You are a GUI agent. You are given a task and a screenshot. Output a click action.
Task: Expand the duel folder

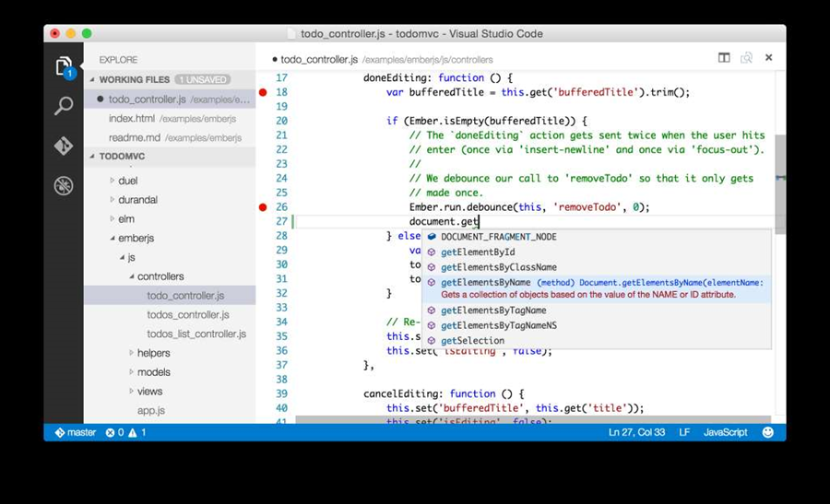click(112, 181)
